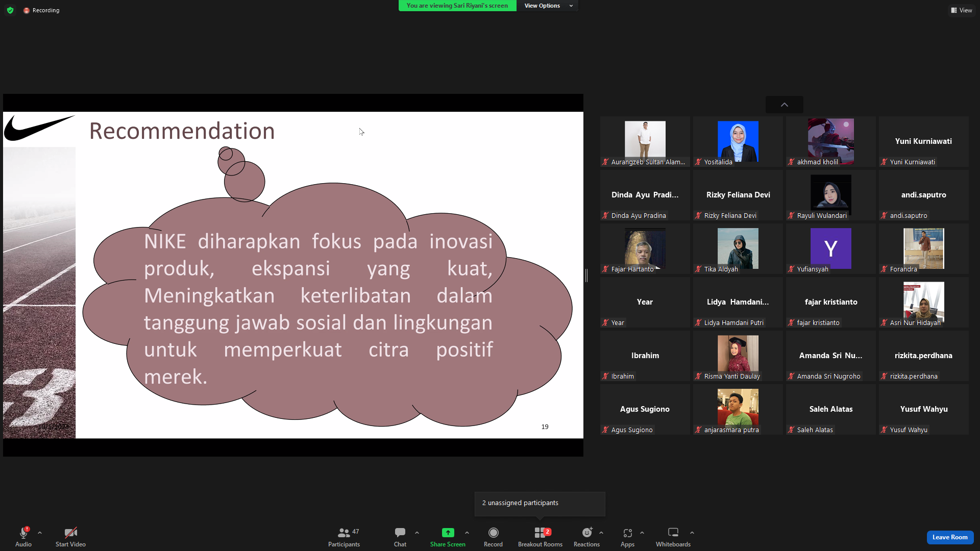The width and height of the screenshot is (980, 551).
Task: Click Dinda Ayu Pradina's muted mic icon
Action: (x=605, y=216)
